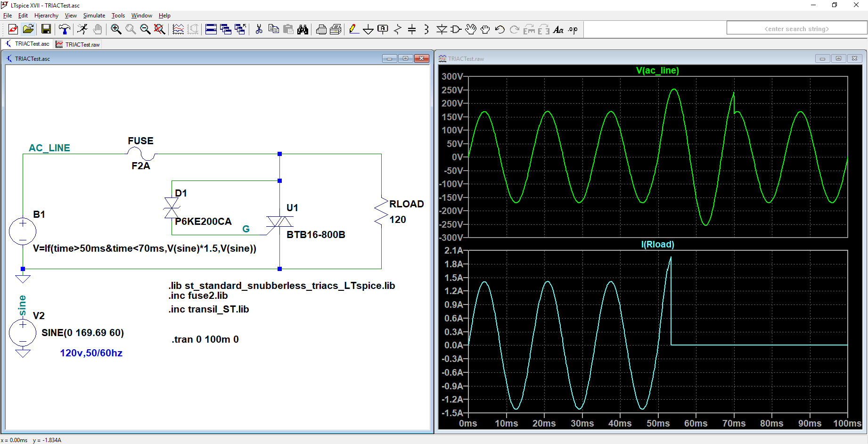The height and width of the screenshot is (444, 868).
Task: Click the P6KE200CA diode label
Action: tap(203, 222)
